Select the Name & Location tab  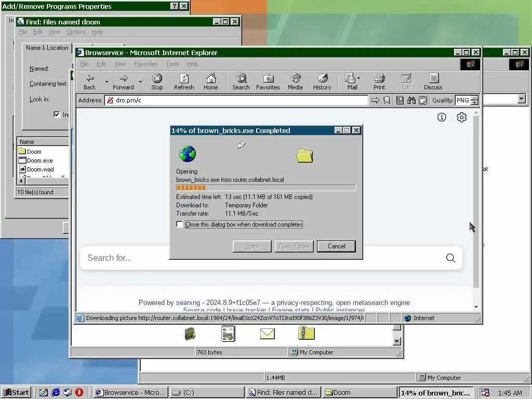tap(47, 48)
